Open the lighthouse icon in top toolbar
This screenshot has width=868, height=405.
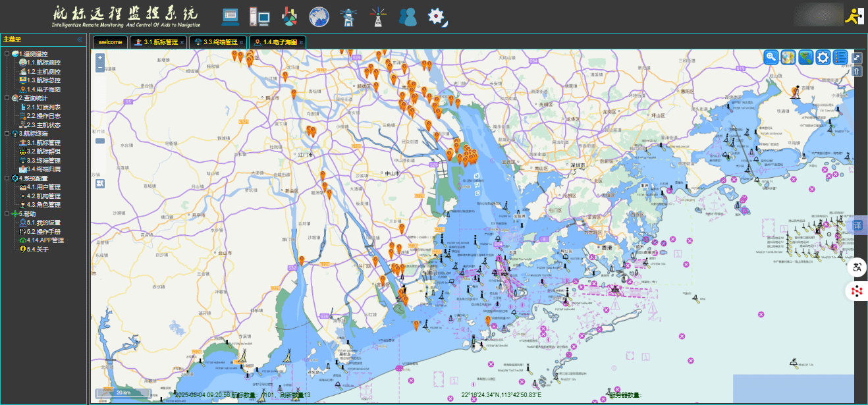(x=348, y=16)
